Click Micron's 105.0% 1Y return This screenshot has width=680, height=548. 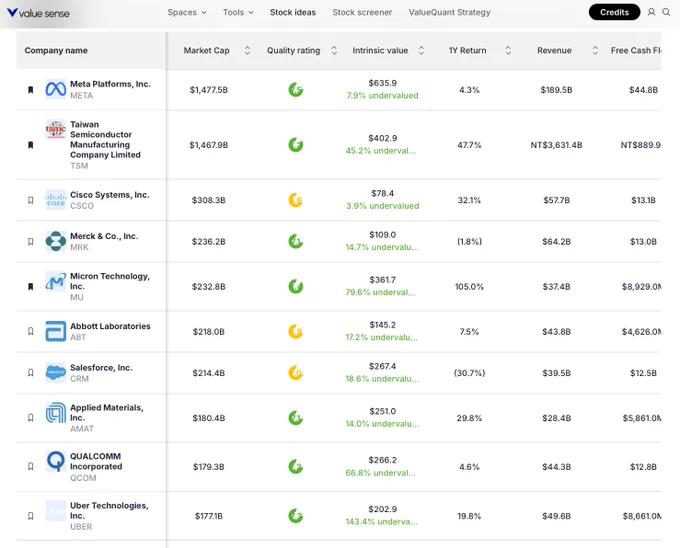tap(469, 287)
